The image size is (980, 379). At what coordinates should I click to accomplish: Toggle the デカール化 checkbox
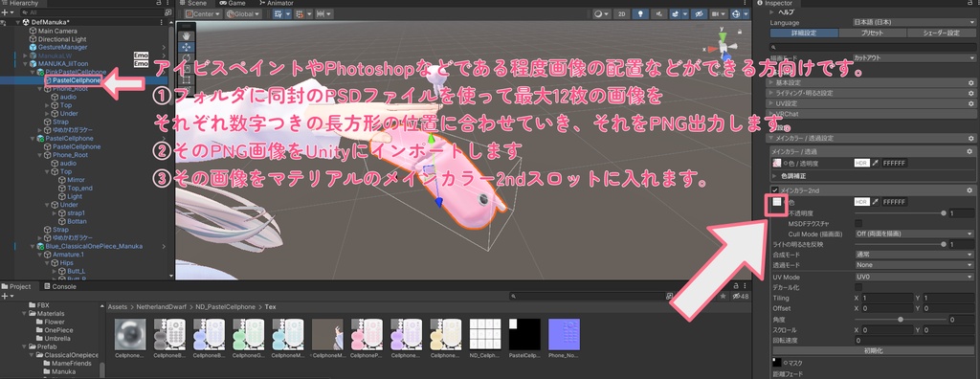[x=858, y=287]
